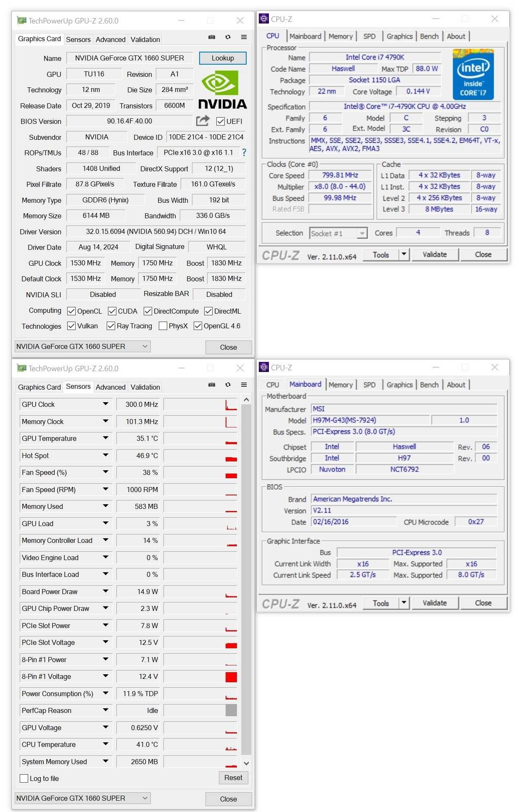The height and width of the screenshot is (812, 521).
Task: Open the Memory tab in the CPU-Z CPU tab window
Action: 340,36
